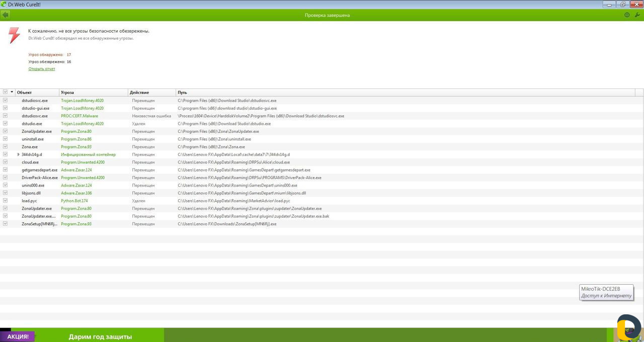The image size is (644, 342).
Task: Toggle checkbox for cloud.exe row
Action: coord(5,162)
